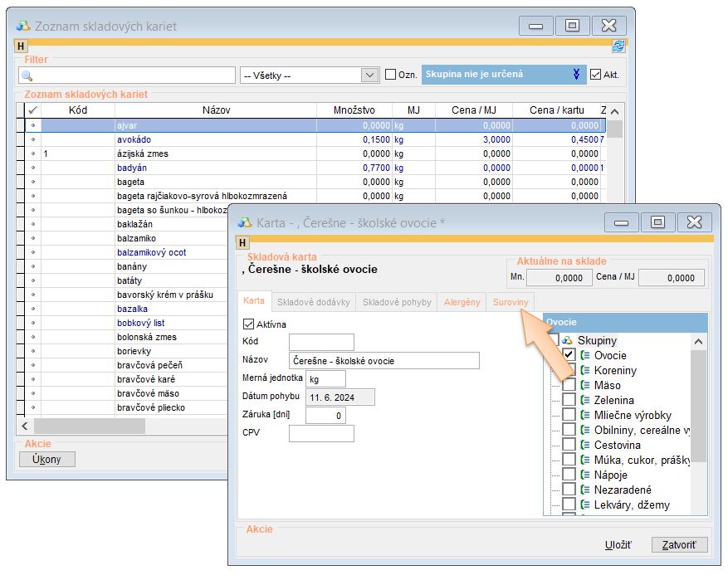Open the Alergény tab
This screenshot has width=728, height=575.
coord(462,303)
